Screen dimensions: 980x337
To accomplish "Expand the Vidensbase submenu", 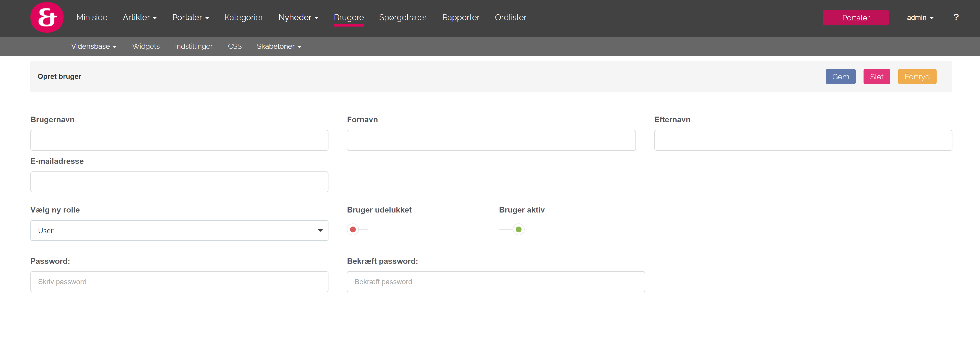I will pyautogui.click(x=93, y=46).
